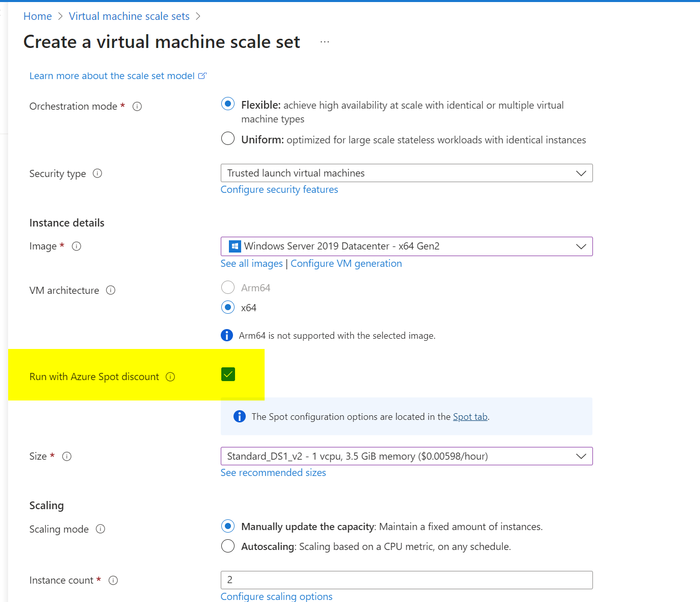Select Uniform orchestration mode
The width and height of the screenshot is (700, 602).
[228, 138]
